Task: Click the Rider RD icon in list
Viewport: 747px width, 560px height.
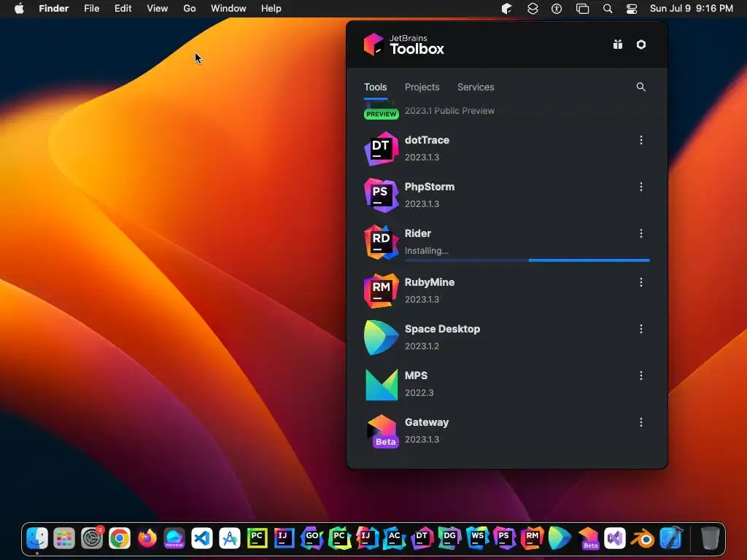Action: (381, 242)
